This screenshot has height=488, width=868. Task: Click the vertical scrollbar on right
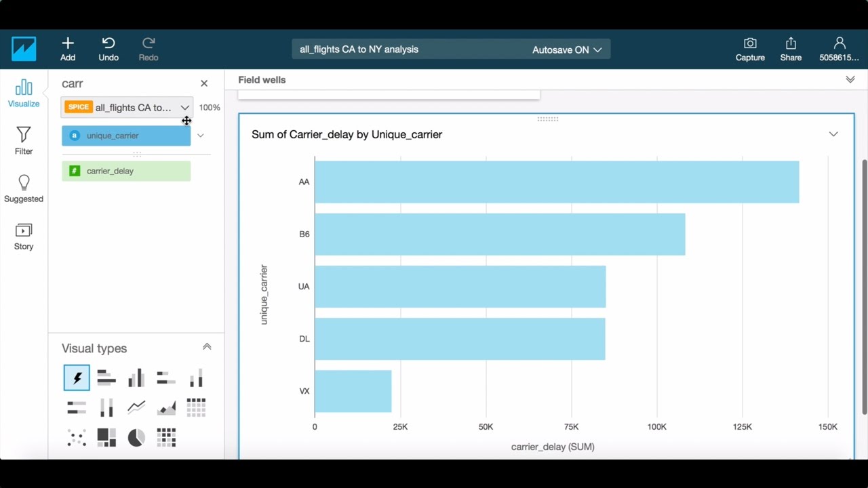pos(864,287)
